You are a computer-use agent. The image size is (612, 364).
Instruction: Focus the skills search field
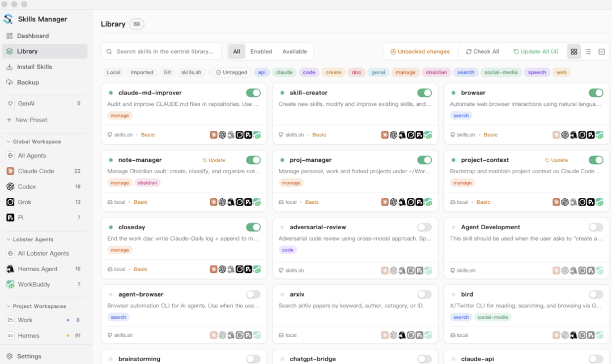[161, 52]
